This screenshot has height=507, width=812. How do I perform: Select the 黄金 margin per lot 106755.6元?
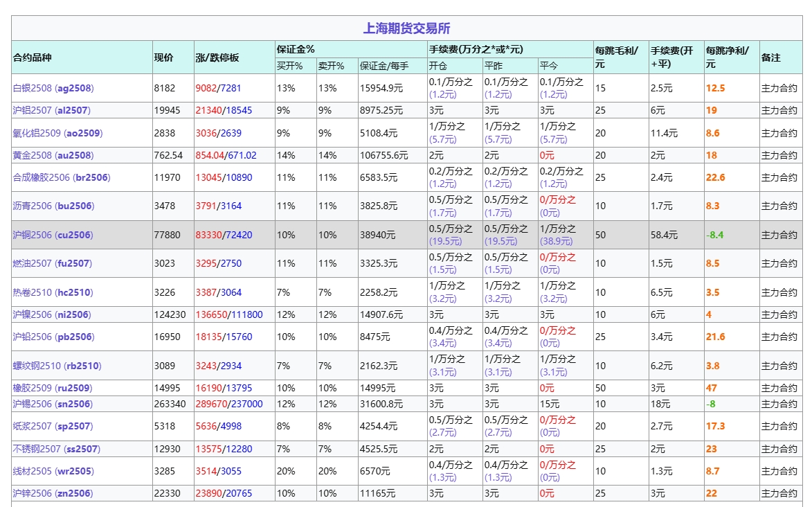coord(384,156)
